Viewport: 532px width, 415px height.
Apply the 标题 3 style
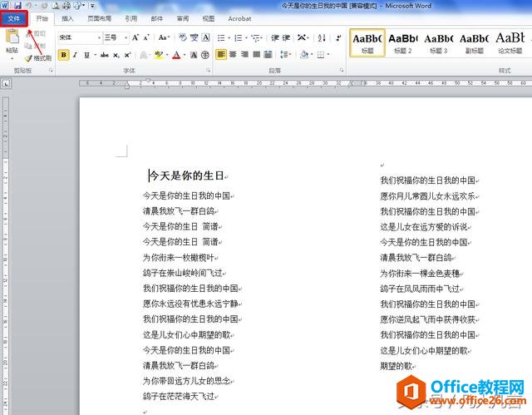(x=439, y=42)
